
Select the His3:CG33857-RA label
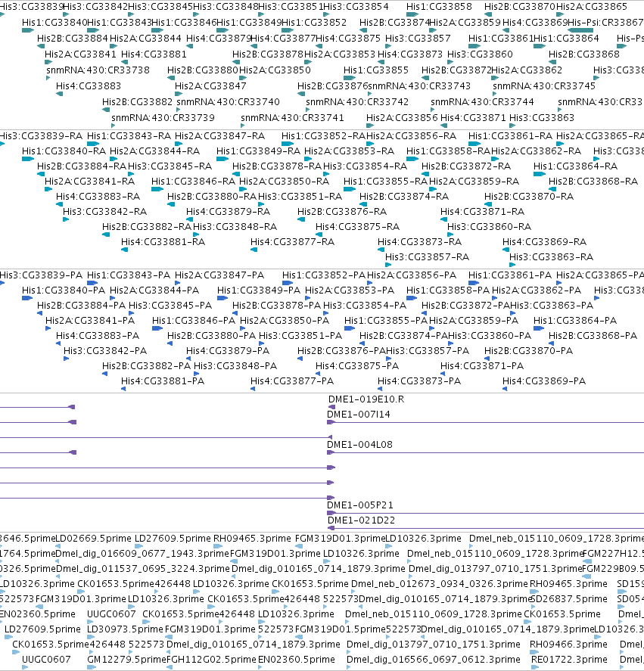(x=428, y=257)
